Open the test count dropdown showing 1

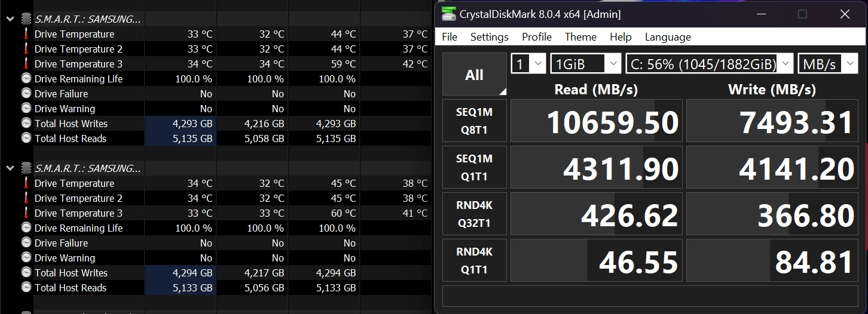click(528, 63)
